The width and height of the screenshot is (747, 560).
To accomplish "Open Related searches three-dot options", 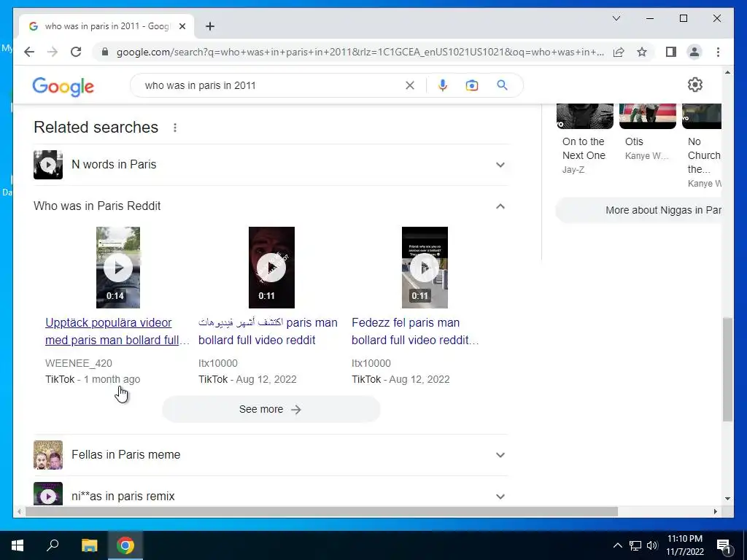I will 175,128.
